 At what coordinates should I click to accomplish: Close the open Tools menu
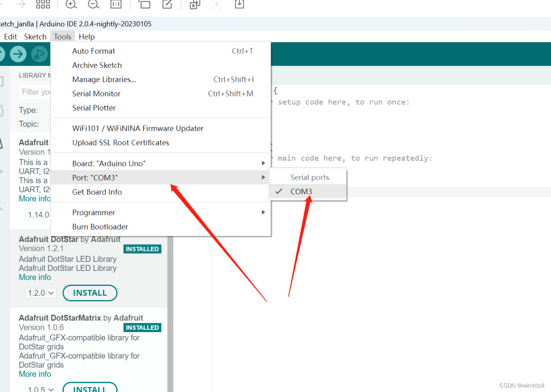63,37
